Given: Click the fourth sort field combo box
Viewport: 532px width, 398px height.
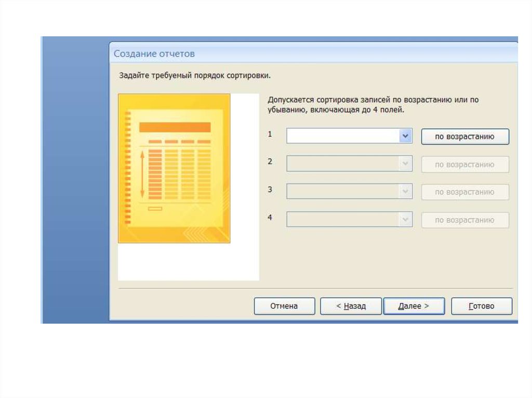Looking at the screenshot, I should (x=342, y=219).
